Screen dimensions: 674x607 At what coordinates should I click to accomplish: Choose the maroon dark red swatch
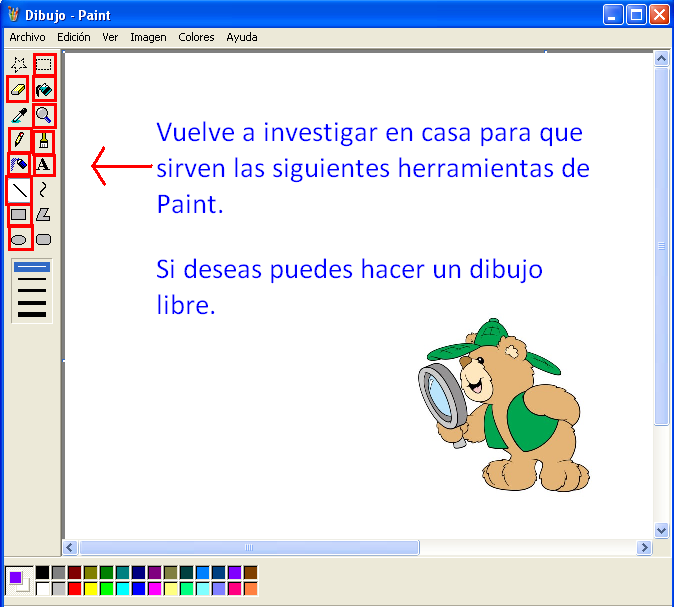tap(74, 573)
